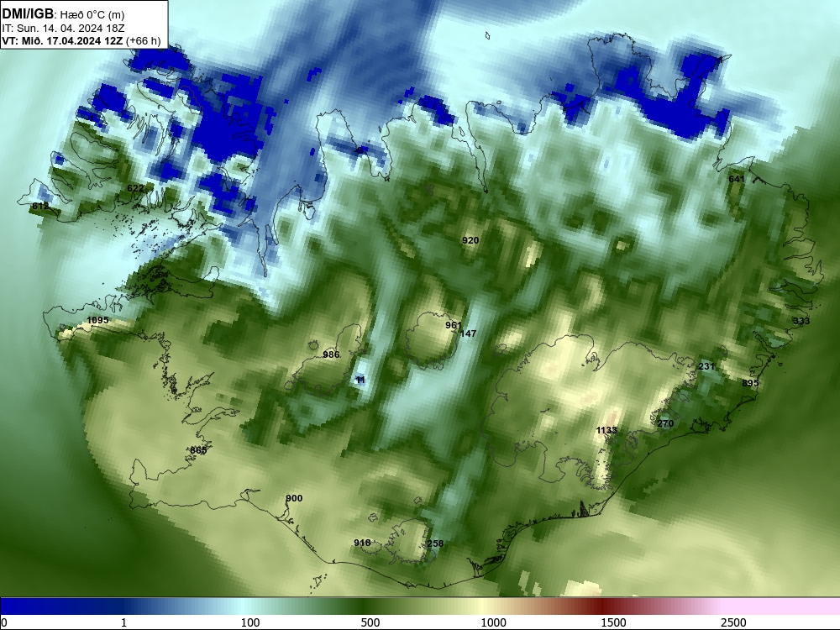Click the map value 270
Viewport: 840px width, 630px height.
pyautogui.click(x=664, y=423)
